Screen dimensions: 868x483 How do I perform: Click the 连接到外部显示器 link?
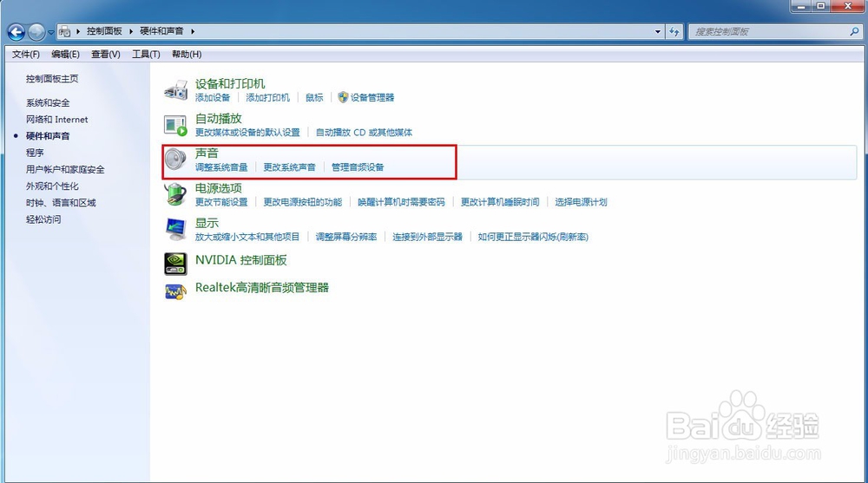427,237
